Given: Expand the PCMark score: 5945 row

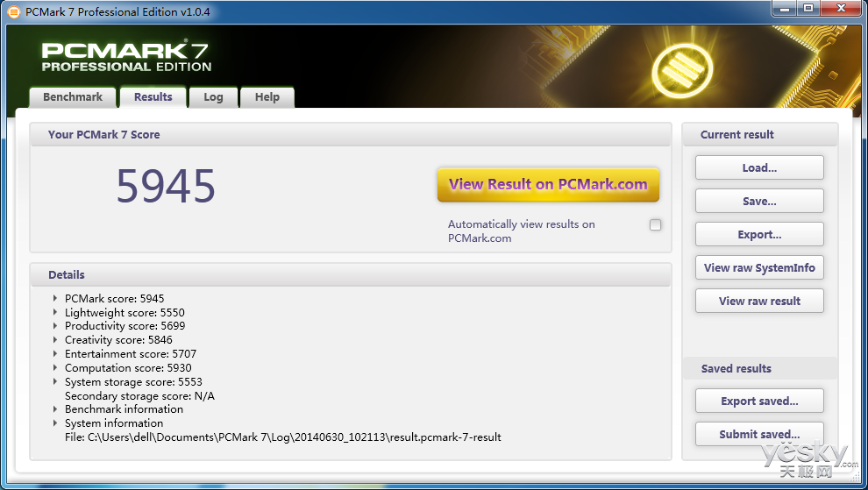Looking at the screenshot, I should point(55,298).
